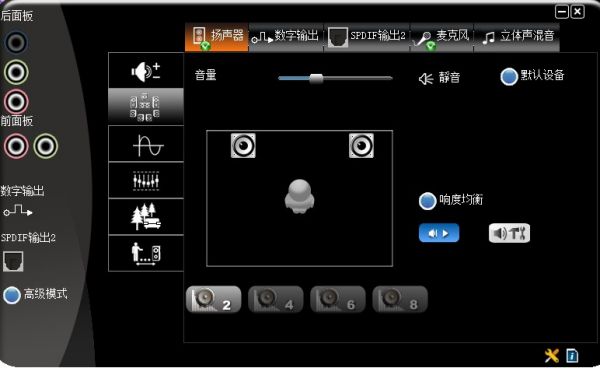
Task: Click the pink rear panel jack
Action: point(16,101)
